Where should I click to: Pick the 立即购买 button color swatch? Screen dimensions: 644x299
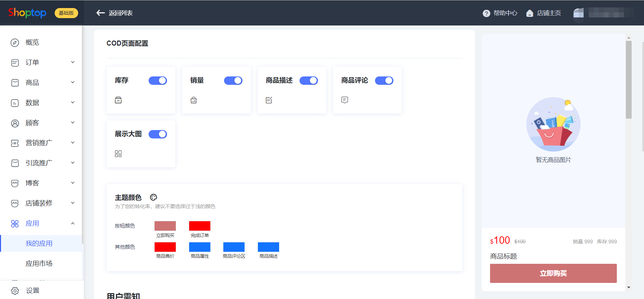(x=165, y=226)
